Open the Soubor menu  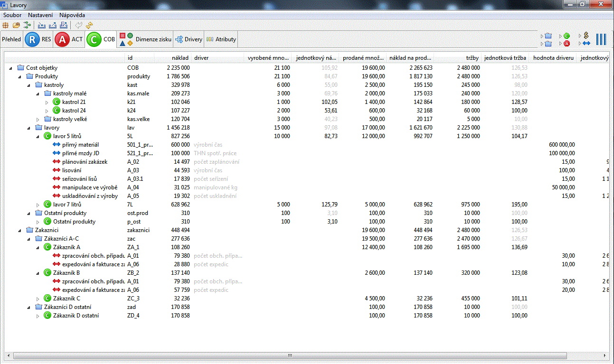(x=12, y=15)
